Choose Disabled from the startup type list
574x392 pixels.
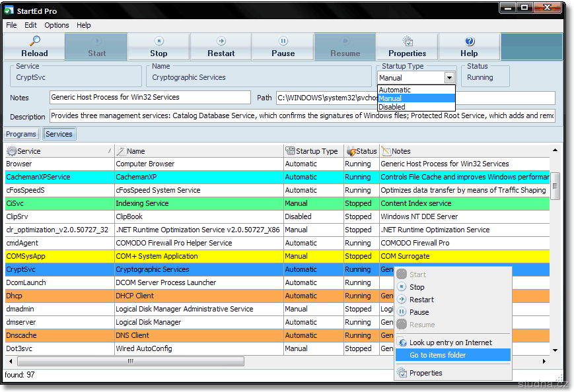tap(392, 107)
